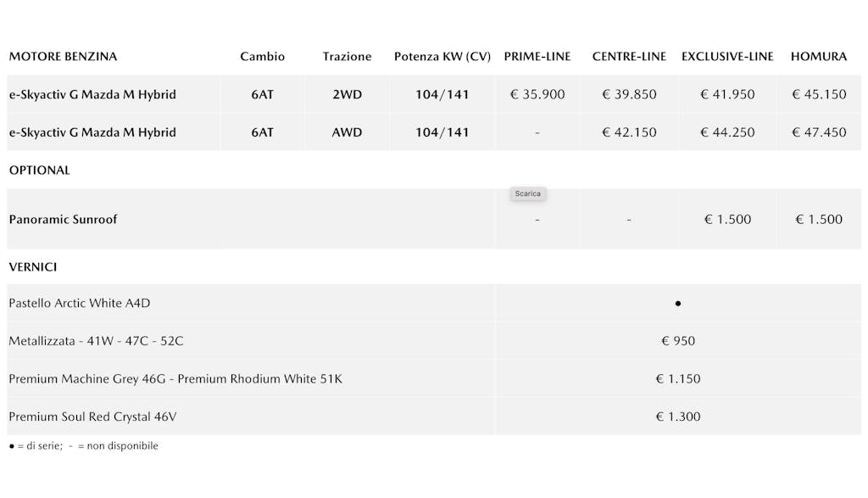868x498 pixels.
Task: Click Premium Soul Red Crystal 46V paint
Action: [x=92, y=417]
